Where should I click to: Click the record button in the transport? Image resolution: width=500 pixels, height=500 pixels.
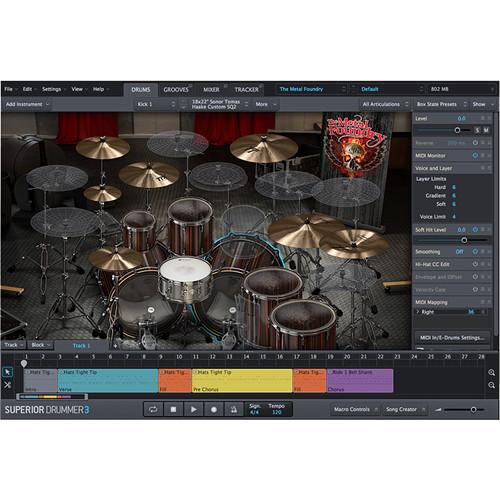(214, 409)
